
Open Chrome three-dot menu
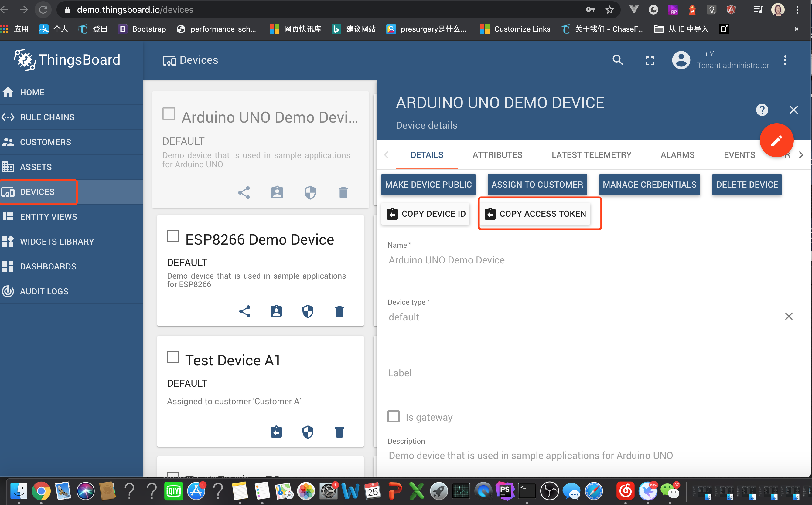click(797, 10)
